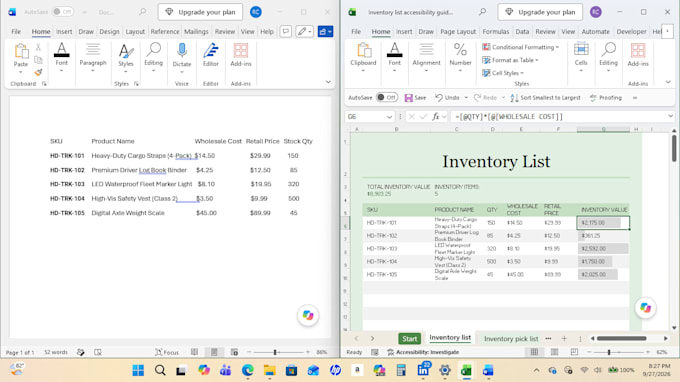Click Proofing in Excel toolbar
Screen dimensions: 680x382
tap(606, 98)
